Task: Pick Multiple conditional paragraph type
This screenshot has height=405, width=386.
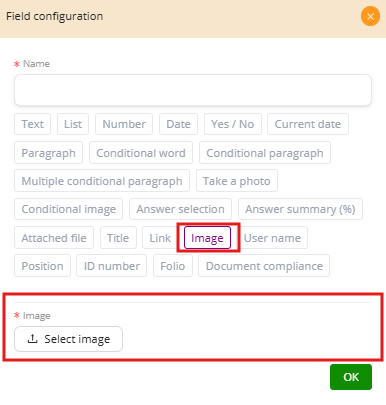Action: (102, 181)
